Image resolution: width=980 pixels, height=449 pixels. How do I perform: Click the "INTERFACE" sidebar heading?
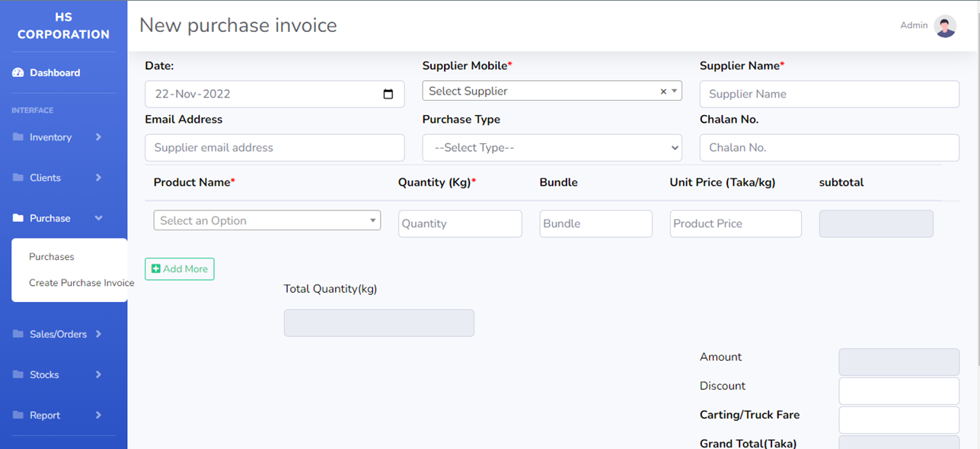click(x=33, y=111)
